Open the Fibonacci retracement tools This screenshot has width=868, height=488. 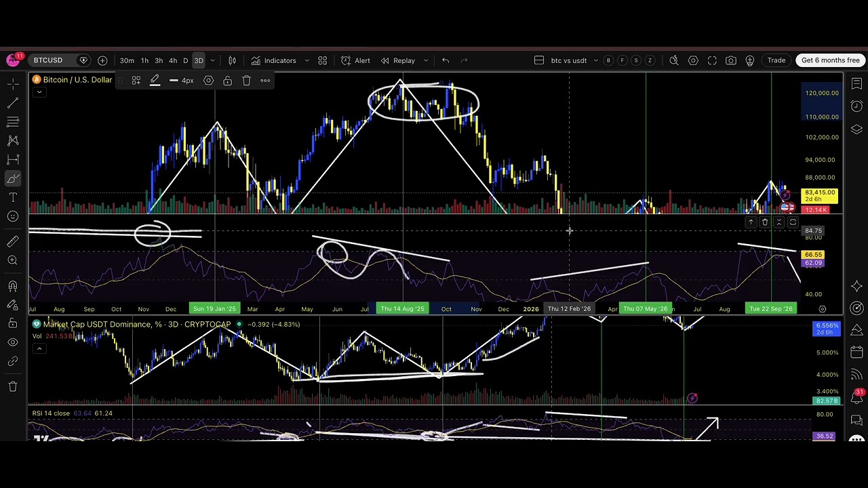tap(13, 122)
